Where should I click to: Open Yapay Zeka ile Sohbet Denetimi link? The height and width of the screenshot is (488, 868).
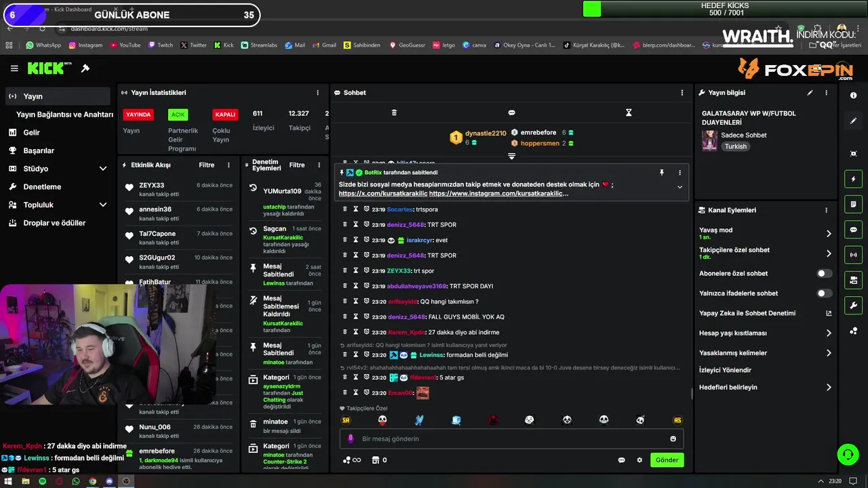[766, 313]
